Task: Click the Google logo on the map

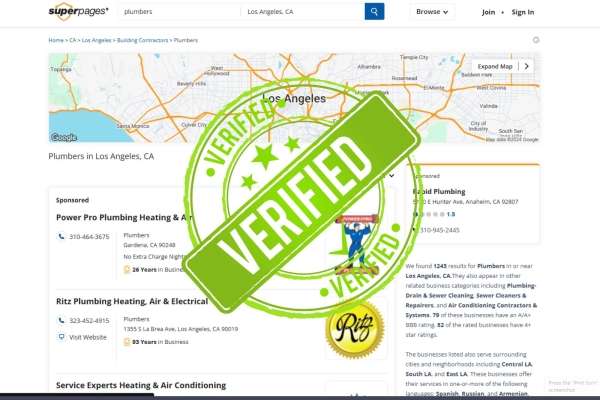Action: point(64,137)
